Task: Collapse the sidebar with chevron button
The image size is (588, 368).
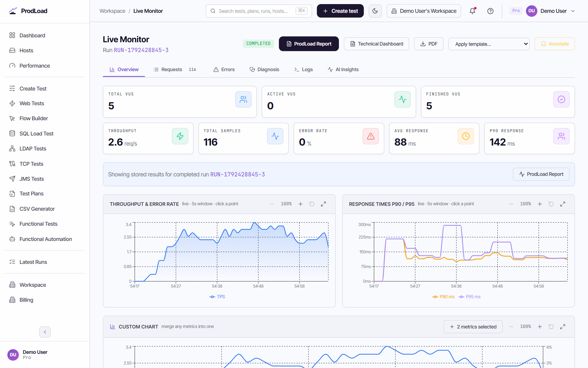Action: [45, 332]
